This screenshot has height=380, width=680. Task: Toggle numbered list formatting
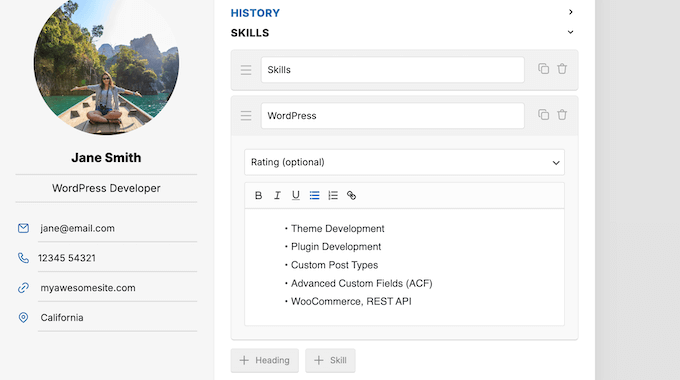click(x=333, y=196)
